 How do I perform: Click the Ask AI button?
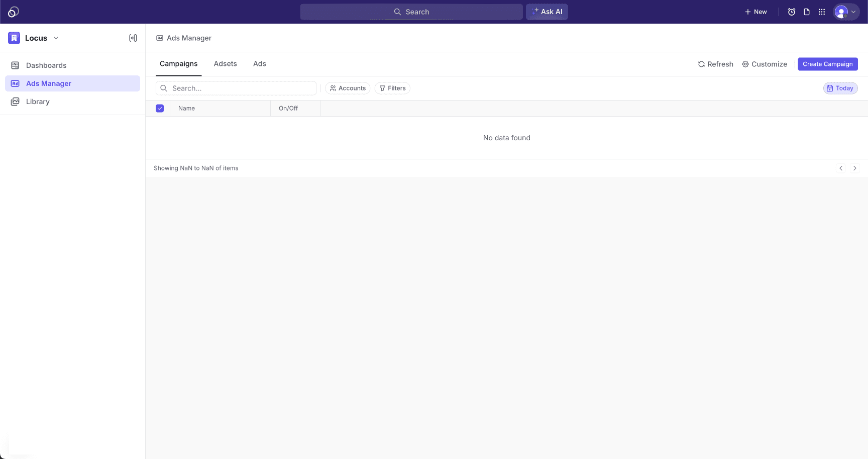[x=547, y=12]
